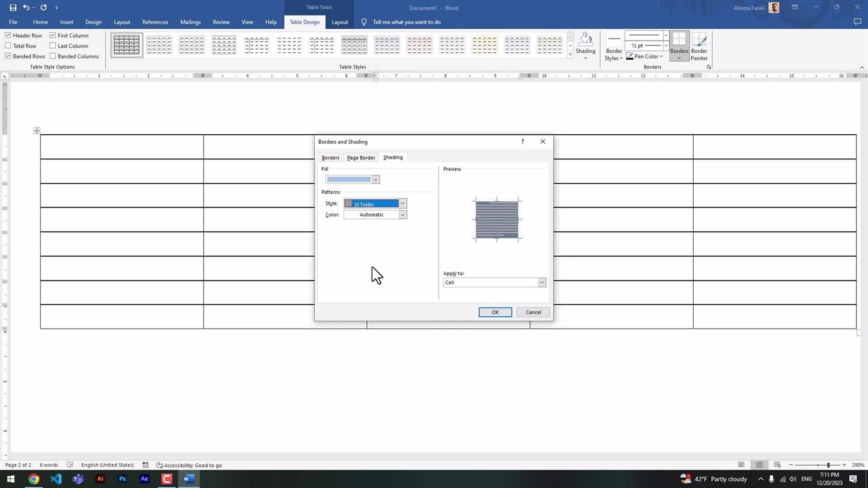Screen dimensions: 868x488
Task: Select the Border Painter tool
Action: point(699,41)
